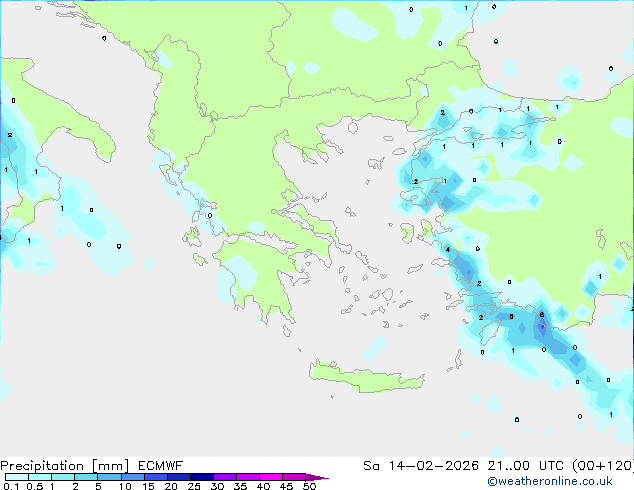Pick the 25–30 mm dark navy legend swatch
The image size is (634, 490).
coord(201,477)
